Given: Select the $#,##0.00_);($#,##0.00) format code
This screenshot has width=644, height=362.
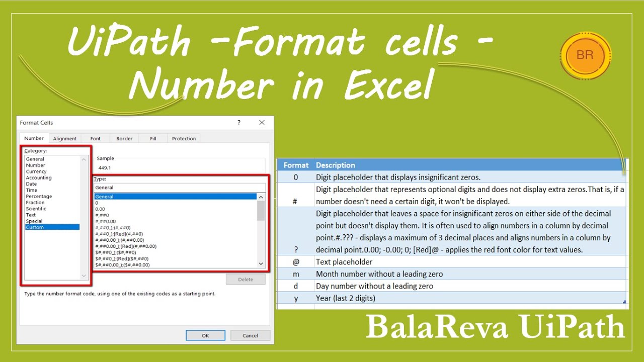Looking at the screenshot, I should click(x=176, y=265).
